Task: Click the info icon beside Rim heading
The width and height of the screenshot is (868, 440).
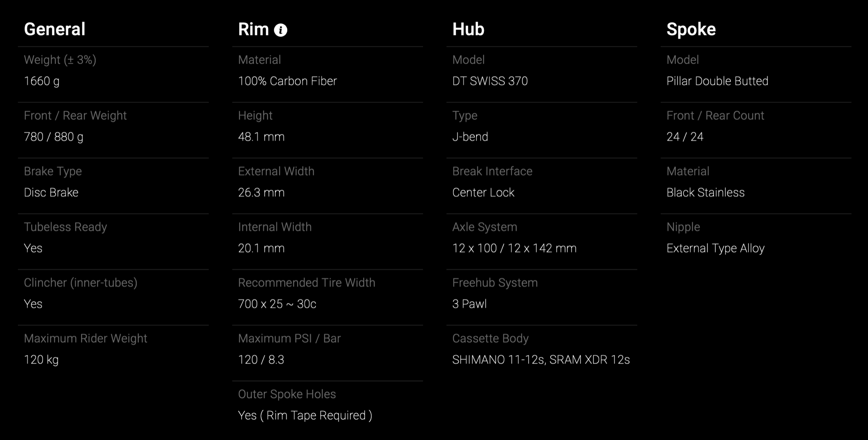Action: click(281, 30)
